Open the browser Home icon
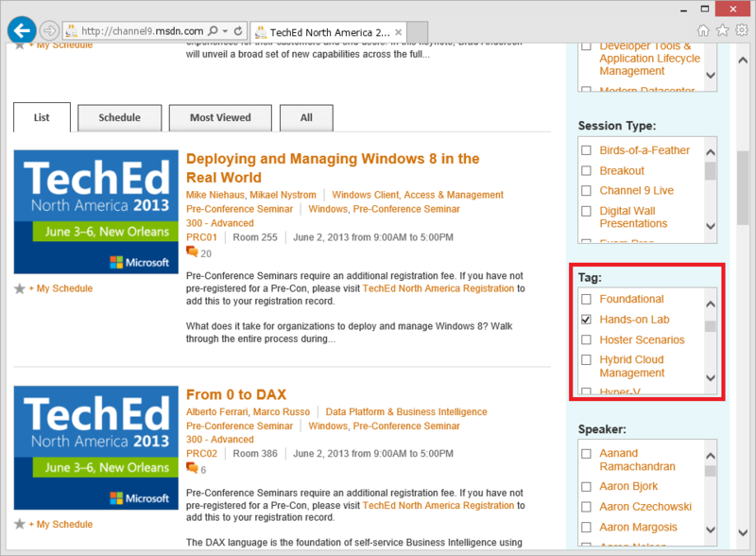 pyautogui.click(x=703, y=30)
